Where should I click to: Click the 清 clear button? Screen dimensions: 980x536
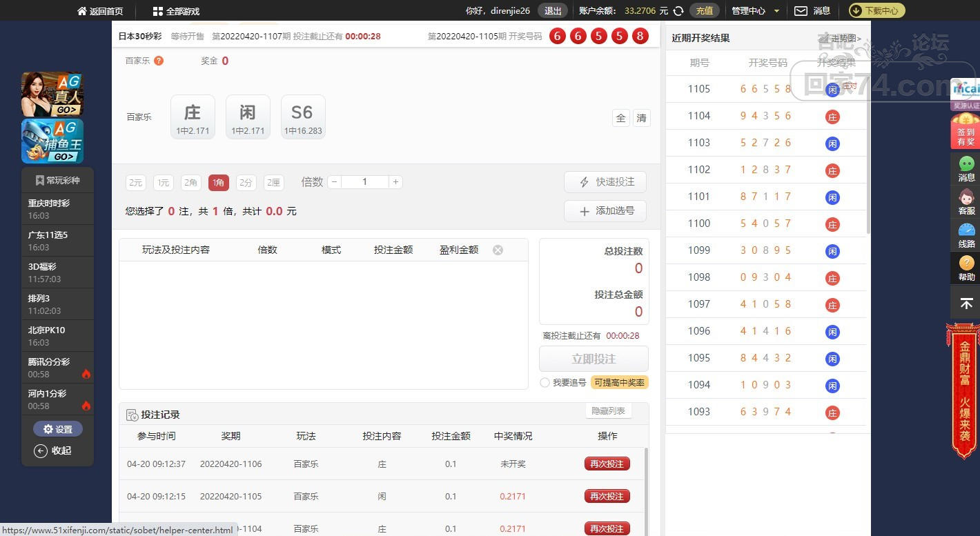click(x=641, y=118)
